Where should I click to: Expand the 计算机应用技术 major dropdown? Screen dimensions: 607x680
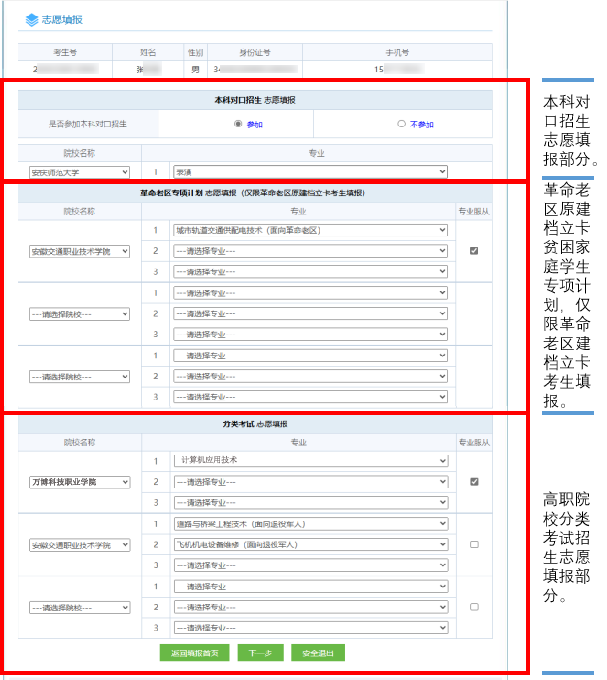[310, 461]
